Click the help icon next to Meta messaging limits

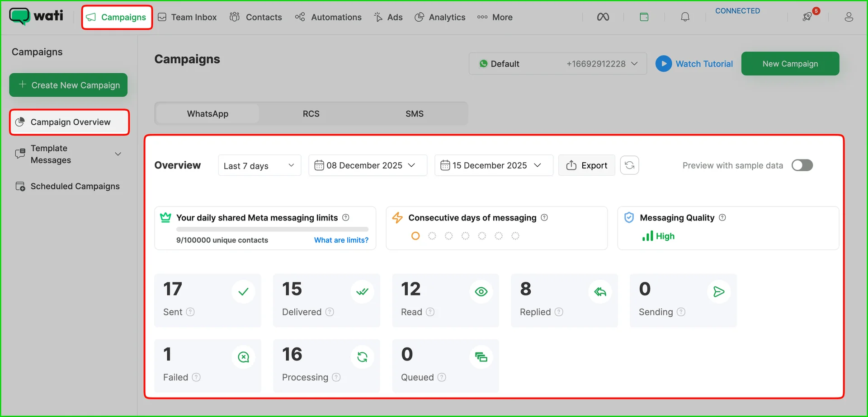point(346,217)
